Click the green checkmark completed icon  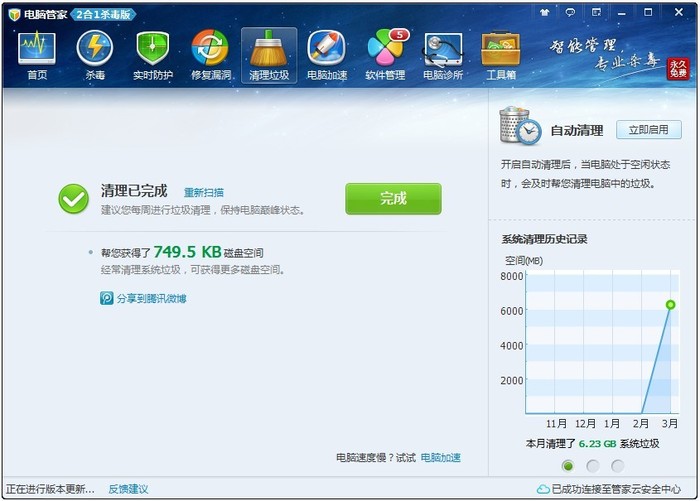pos(73,199)
